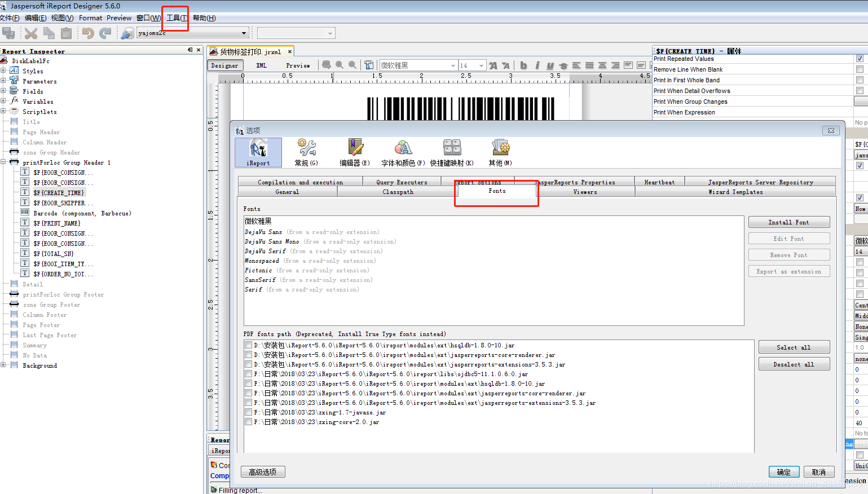Click the zoom in magnifier icon
This screenshot has height=494, width=868.
point(340,65)
